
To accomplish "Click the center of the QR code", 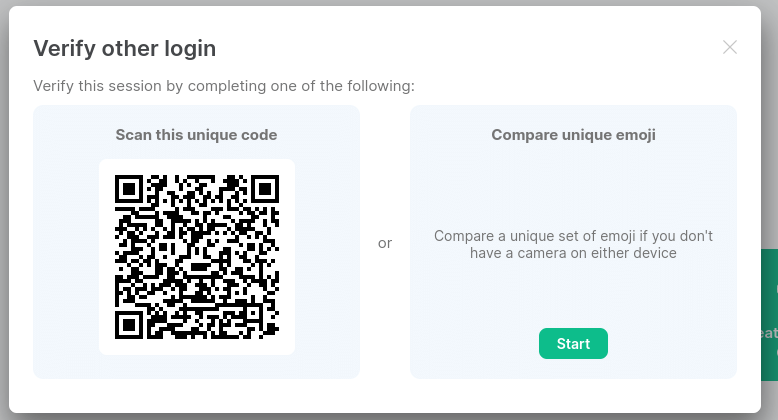I will [197, 257].
